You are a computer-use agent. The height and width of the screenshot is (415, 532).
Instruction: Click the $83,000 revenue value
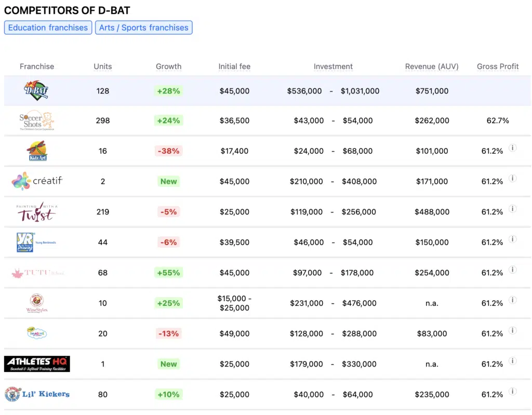click(432, 333)
